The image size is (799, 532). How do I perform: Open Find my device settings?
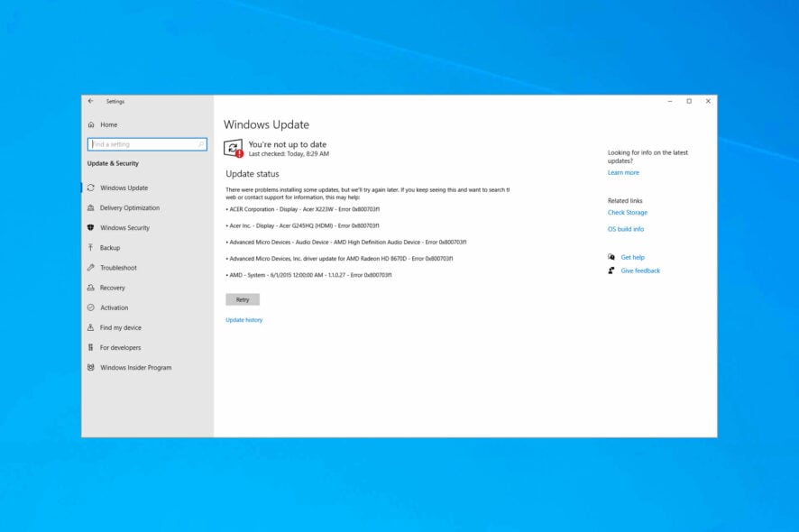(120, 327)
